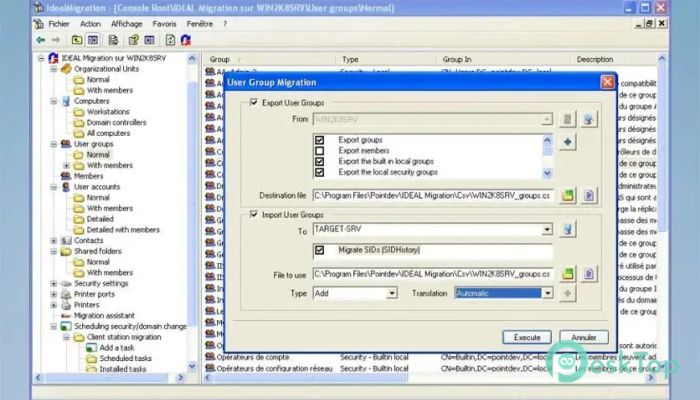
Task: Toggle Export the local security groups
Action: pyautogui.click(x=320, y=172)
